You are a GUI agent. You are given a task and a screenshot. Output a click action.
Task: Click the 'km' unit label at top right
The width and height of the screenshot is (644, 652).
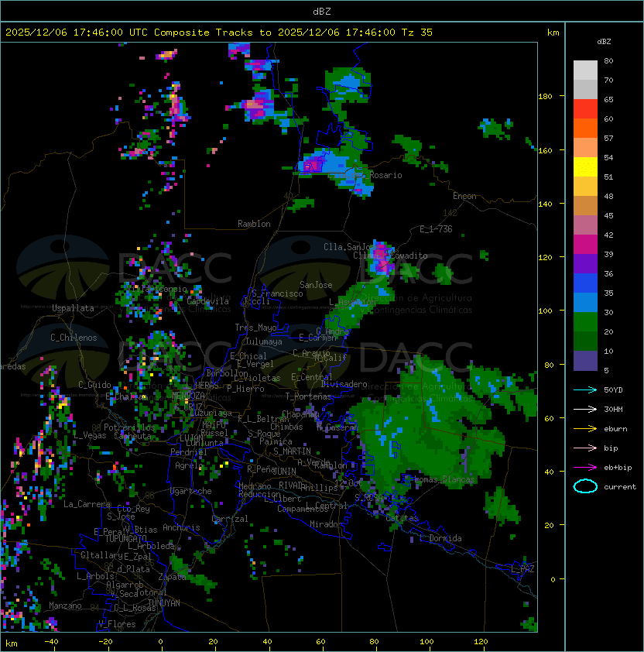point(553,33)
